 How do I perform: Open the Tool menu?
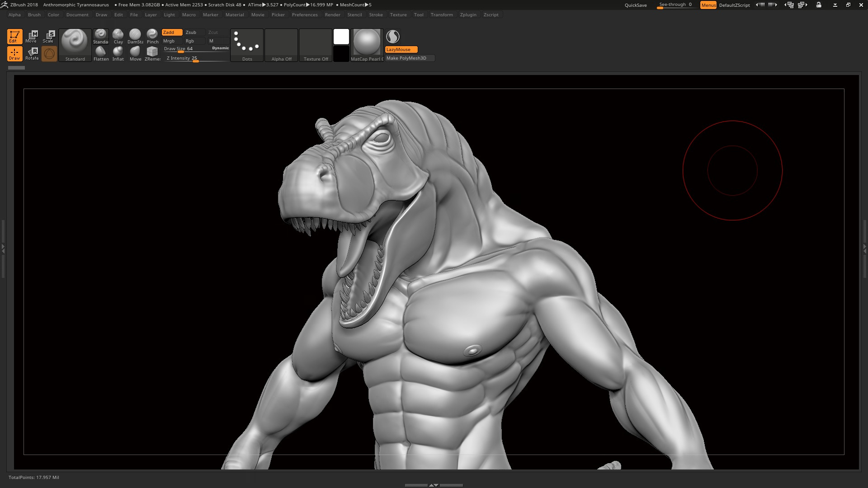[419, 15]
